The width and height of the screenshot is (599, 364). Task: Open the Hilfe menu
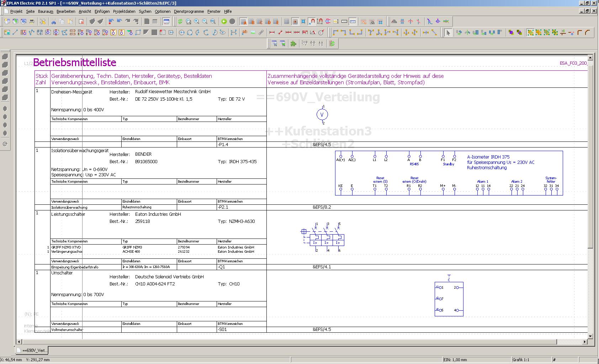(x=228, y=11)
